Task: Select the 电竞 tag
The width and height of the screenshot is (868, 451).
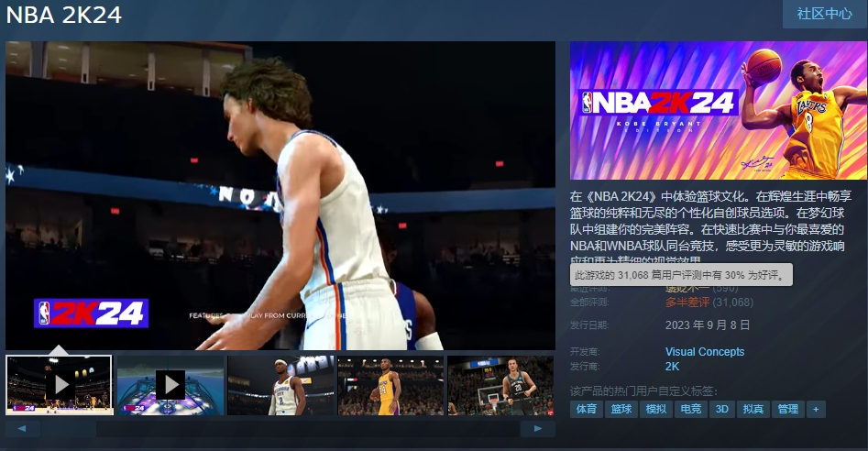Action: point(689,409)
